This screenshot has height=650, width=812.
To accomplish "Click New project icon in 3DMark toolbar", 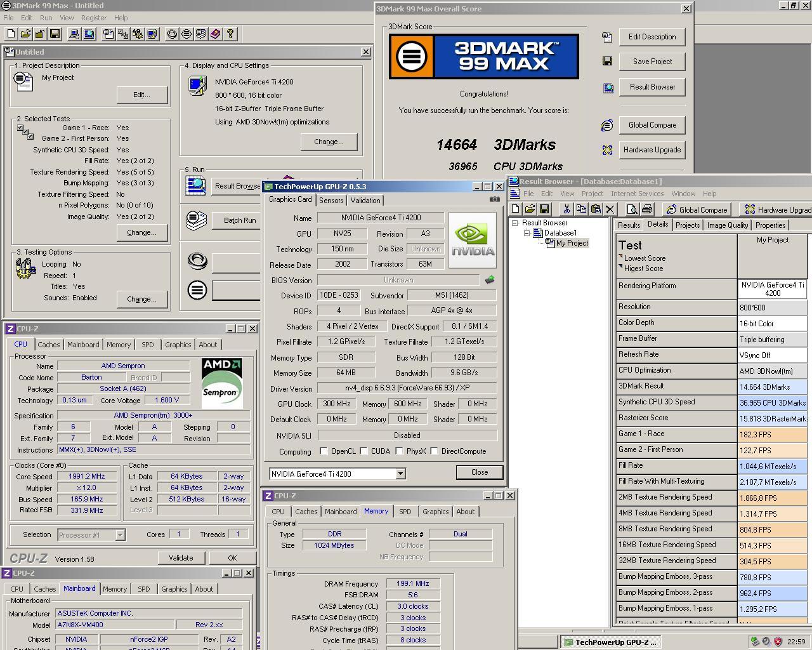I will point(11,34).
